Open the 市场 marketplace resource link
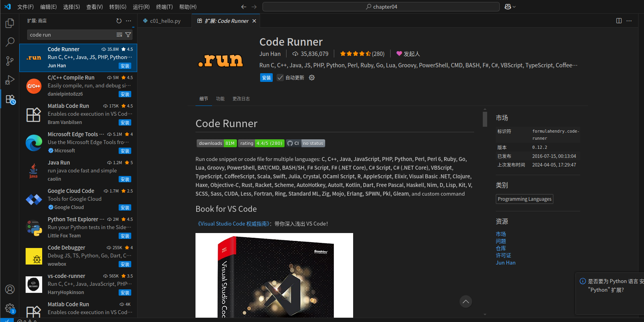Screen dimensions: 644x322 click(501, 234)
